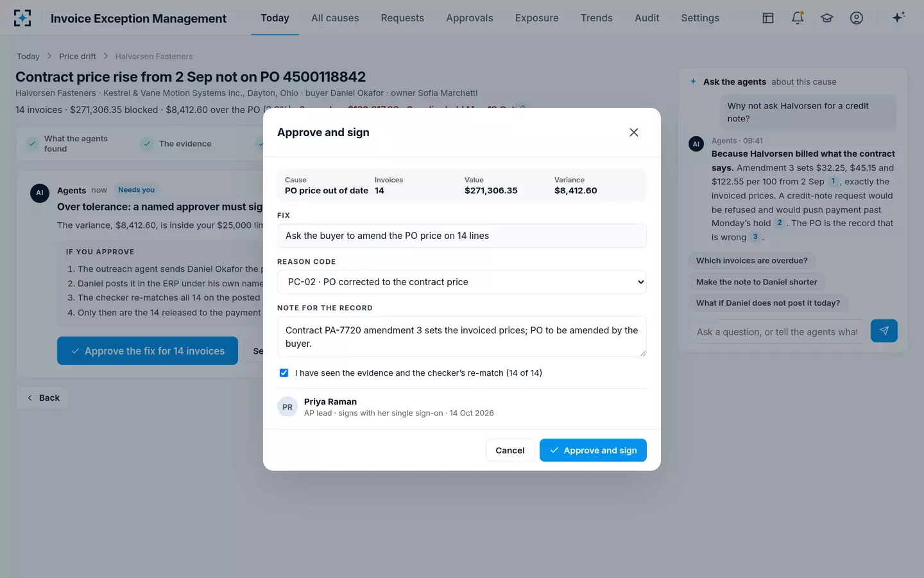Open the Approvals tab
Image resolution: width=924 pixels, height=578 pixels.
pos(470,18)
